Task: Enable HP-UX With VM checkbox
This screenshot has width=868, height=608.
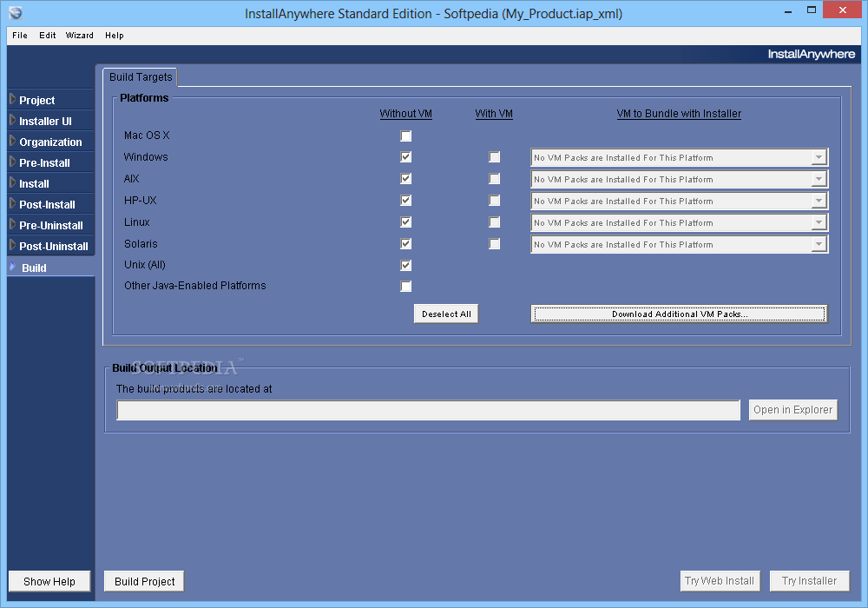Action: click(x=495, y=201)
